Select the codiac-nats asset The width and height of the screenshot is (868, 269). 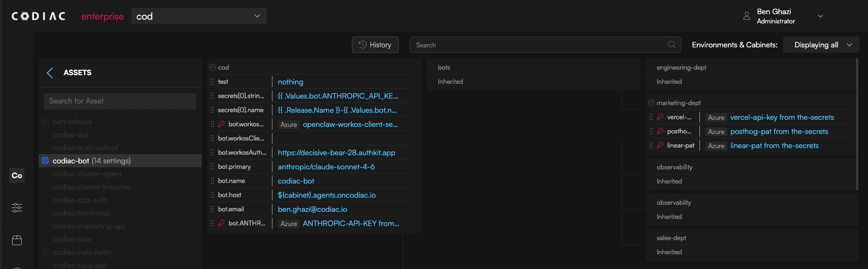point(72,239)
